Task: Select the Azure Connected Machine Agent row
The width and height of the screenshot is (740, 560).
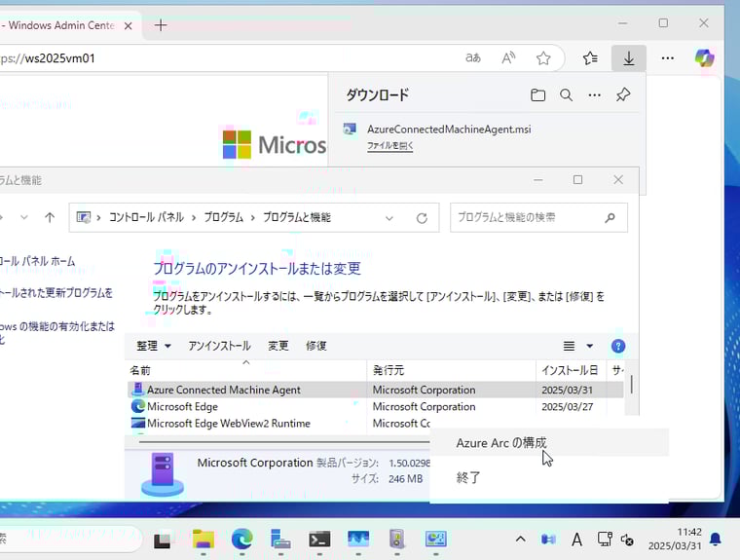Action: tap(224, 390)
